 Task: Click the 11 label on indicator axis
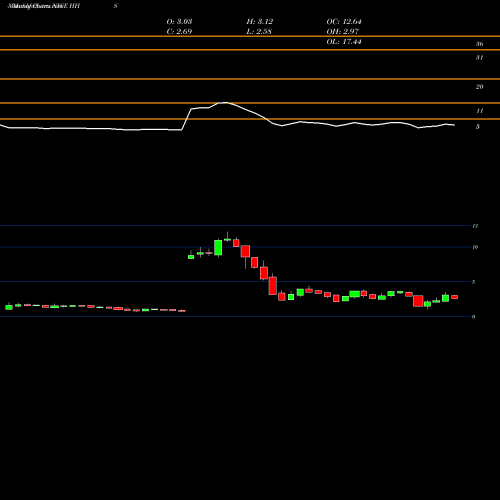click(x=479, y=111)
